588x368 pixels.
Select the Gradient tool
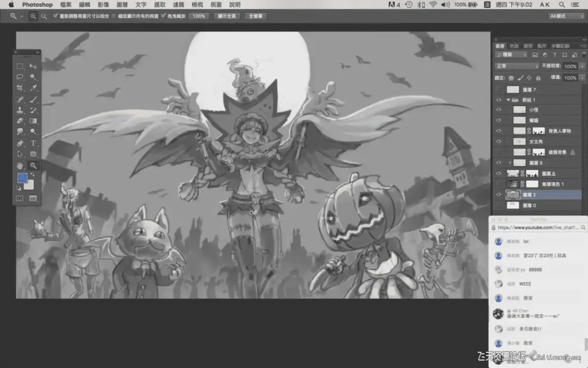click(33, 121)
